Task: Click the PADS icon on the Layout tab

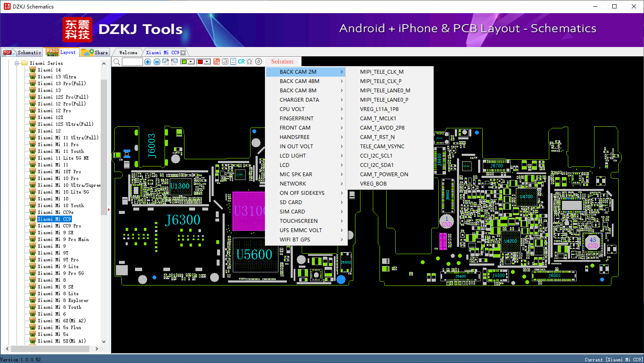Action: pos(52,52)
